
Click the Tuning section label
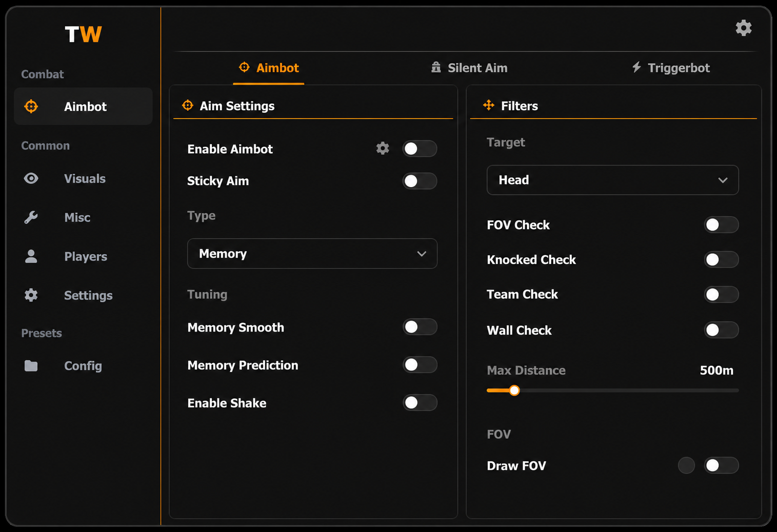207,295
